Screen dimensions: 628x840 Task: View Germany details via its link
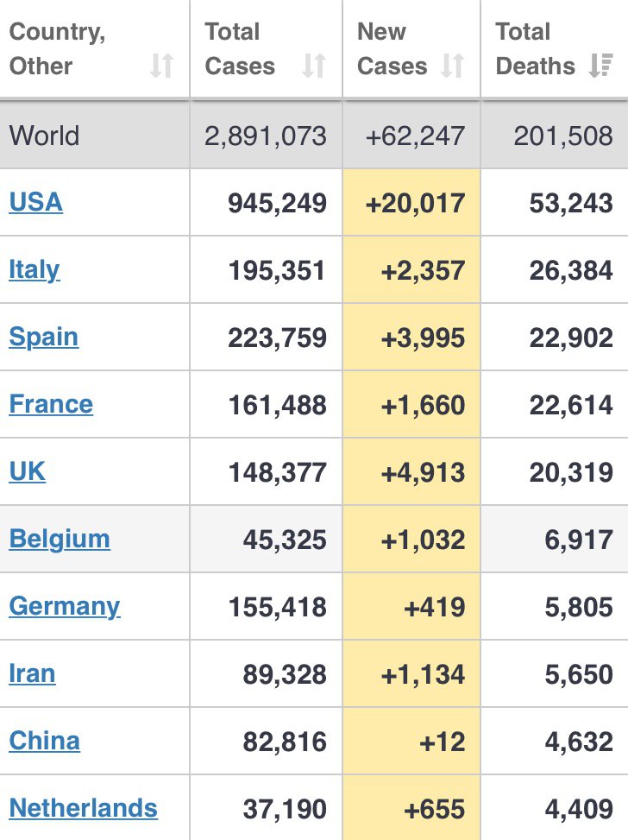tap(64, 607)
